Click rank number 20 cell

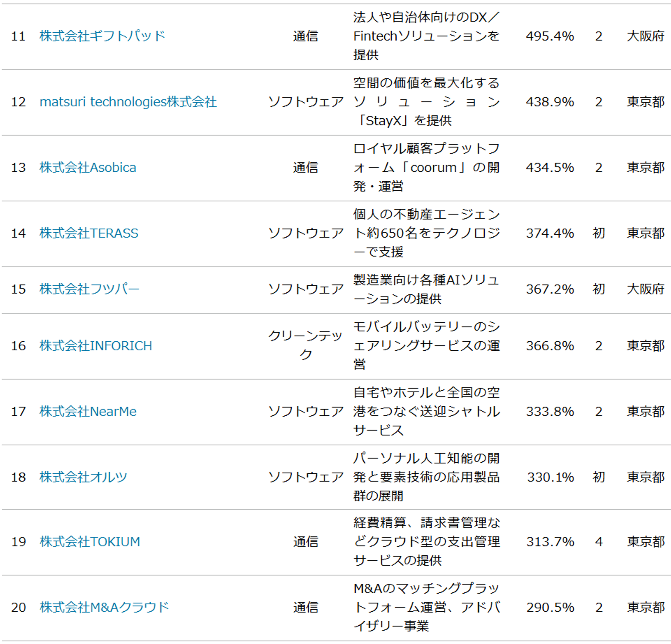click(x=19, y=607)
